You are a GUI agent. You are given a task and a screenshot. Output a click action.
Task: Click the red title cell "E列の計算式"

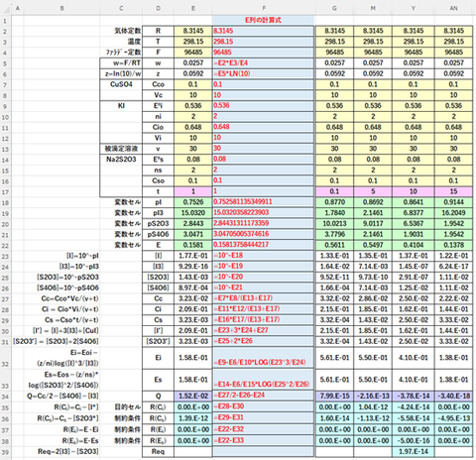[264, 20]
